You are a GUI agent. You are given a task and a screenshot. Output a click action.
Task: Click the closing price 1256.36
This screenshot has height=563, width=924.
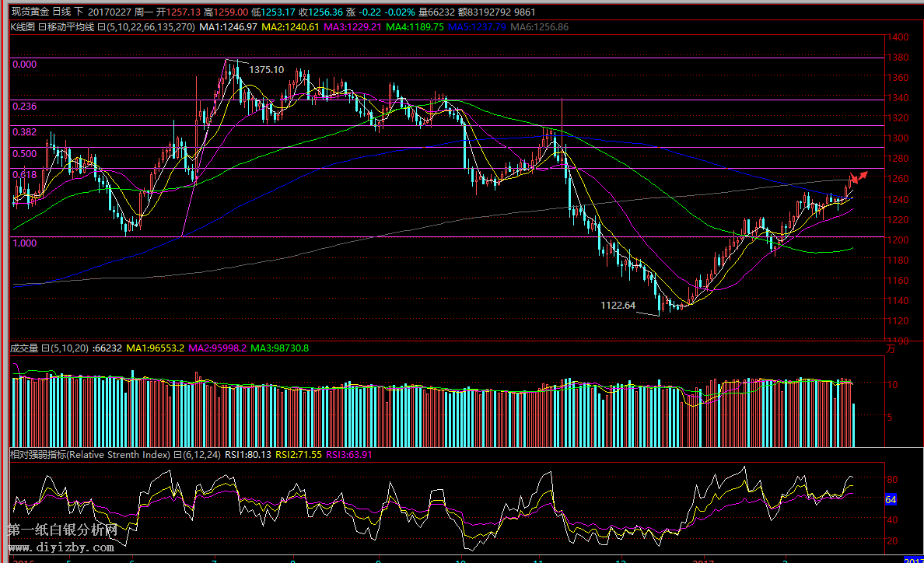(x=325, y=12)
